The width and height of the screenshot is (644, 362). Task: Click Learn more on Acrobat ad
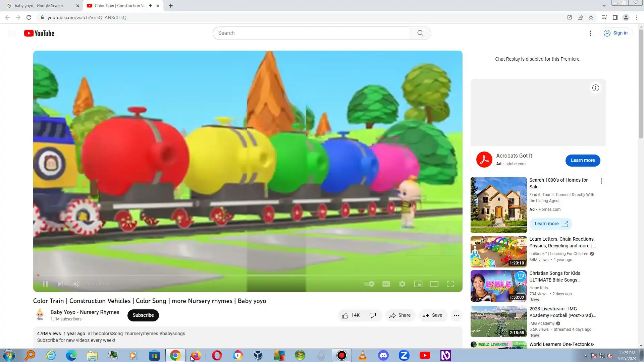click(x=583, y=160)
